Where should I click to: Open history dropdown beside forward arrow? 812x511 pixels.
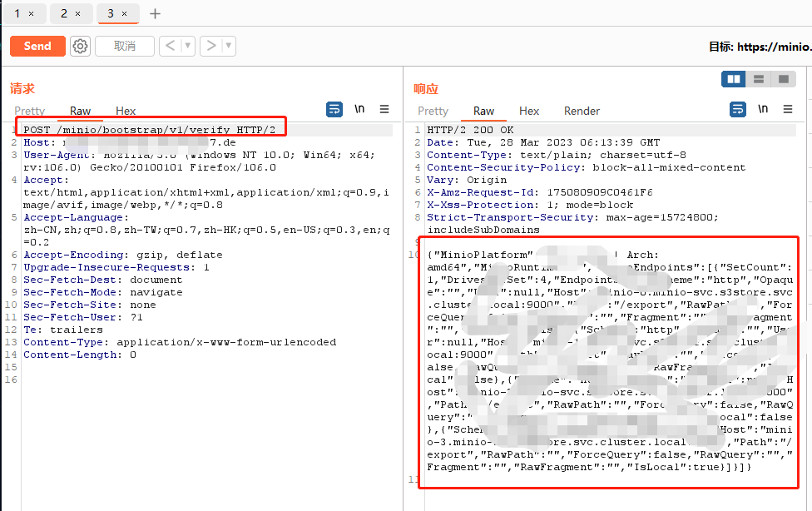point(229,46)
